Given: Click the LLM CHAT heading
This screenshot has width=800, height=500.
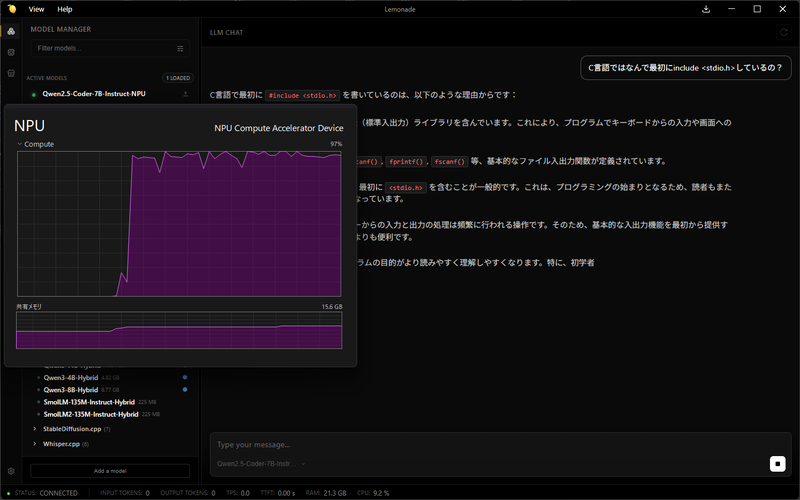Looking at the screenshot, I should (x=227, y=32).
